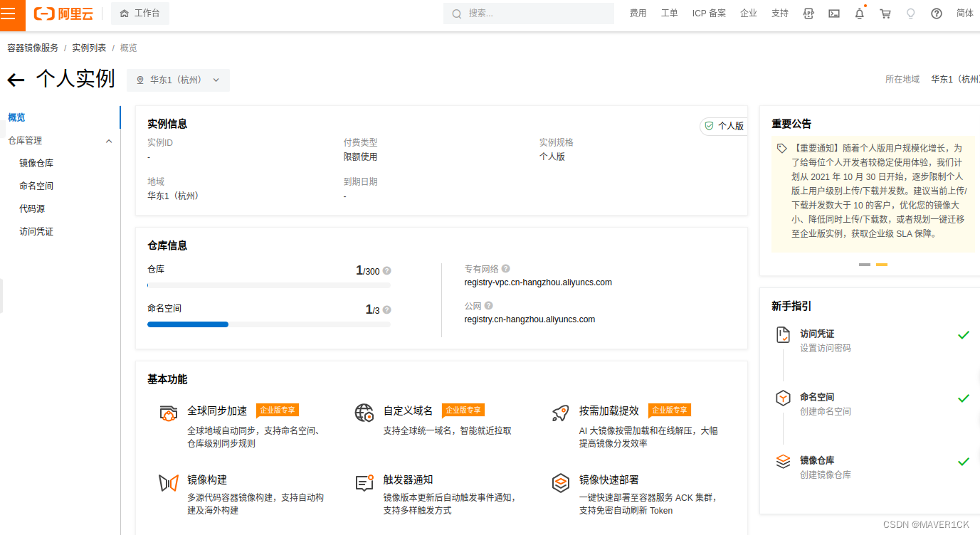
Task: Open 访问凭证 guide step
Action: (x=817, y=334)
